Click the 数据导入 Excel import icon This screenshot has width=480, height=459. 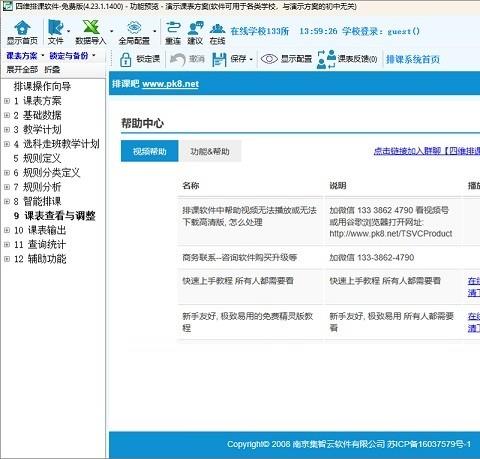(x=91, y=27)
